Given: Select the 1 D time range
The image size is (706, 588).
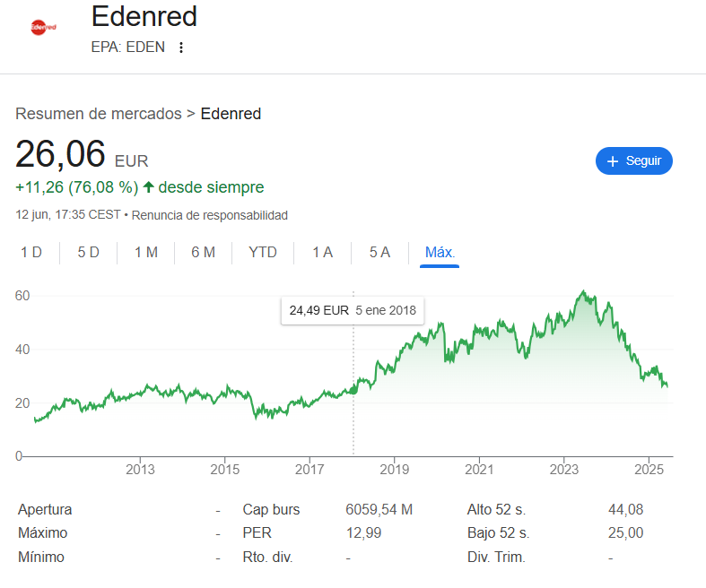Looking at the screenshot, I should point(31,253).
